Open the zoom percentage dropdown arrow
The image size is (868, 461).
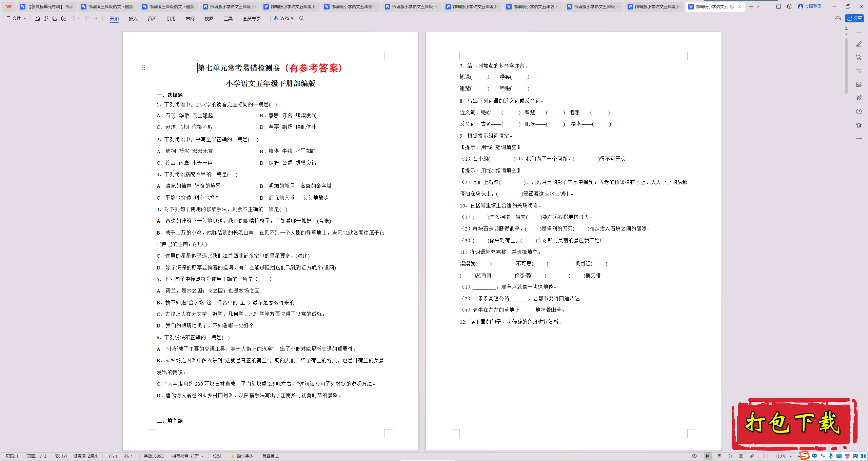pyautogui.click(x=791, y=456)
